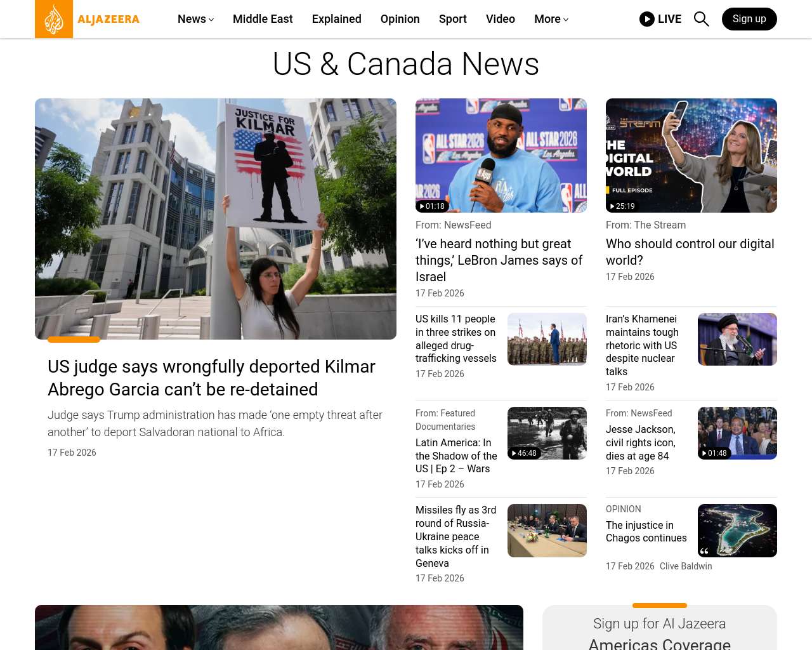Viewport: 812px width, 650px height.
Task: Go to the Sport section
Action: tap(453, 19)
